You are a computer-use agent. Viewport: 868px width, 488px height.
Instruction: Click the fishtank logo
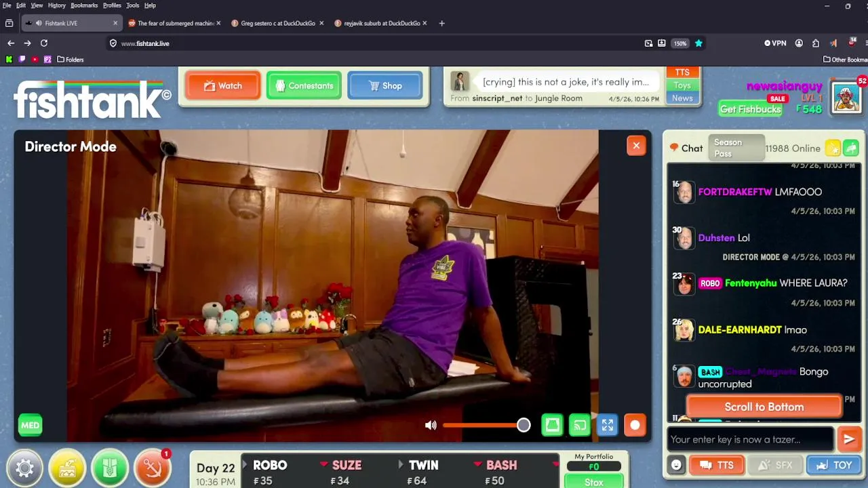92,99
